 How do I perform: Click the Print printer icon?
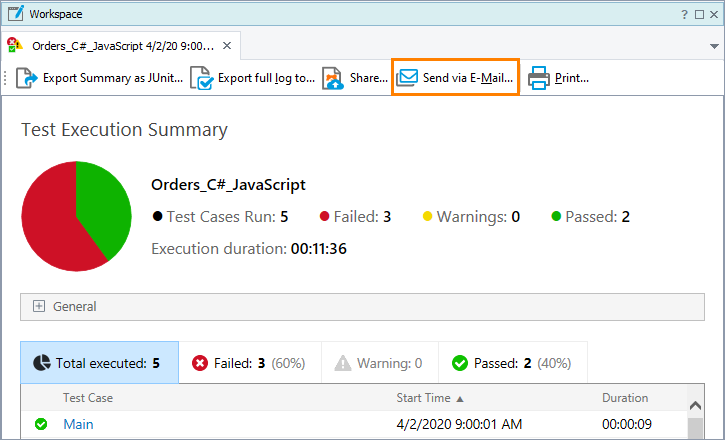539,78
